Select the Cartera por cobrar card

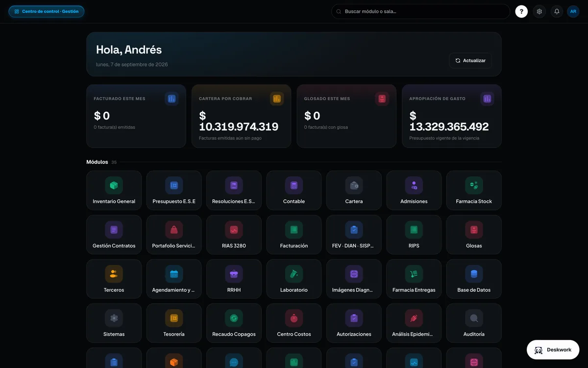click(241, 116)
